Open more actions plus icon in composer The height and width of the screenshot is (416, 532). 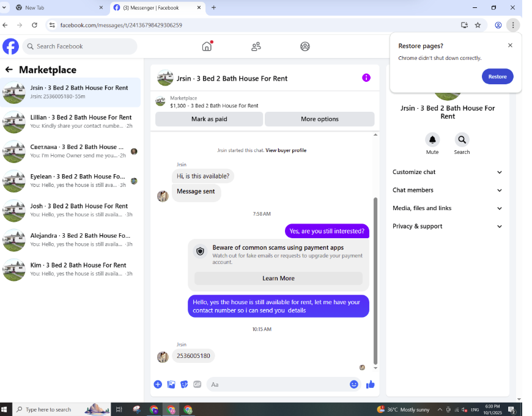[158, 384]
